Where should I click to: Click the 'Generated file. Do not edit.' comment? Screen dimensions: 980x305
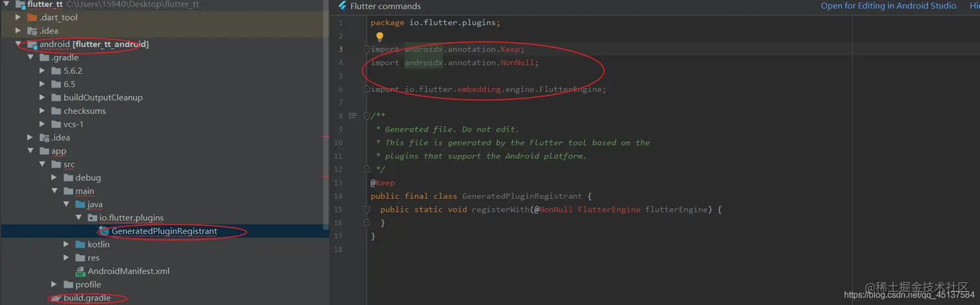tap(452, 130)
